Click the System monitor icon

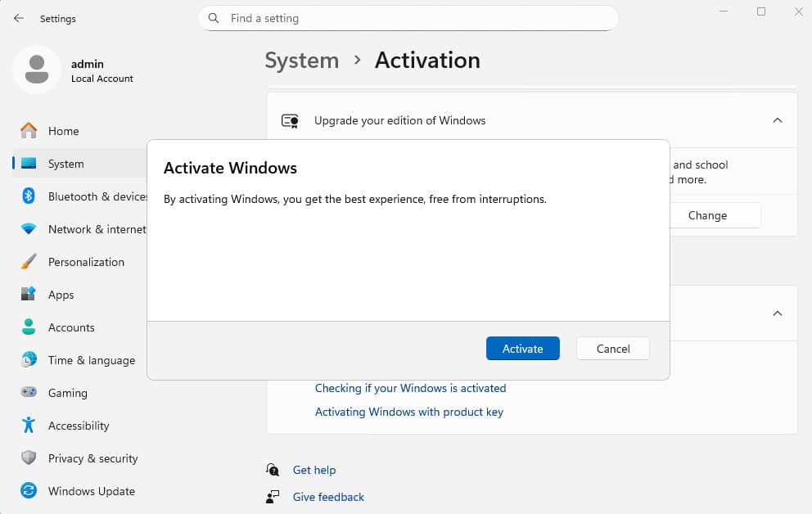tap(29, 164)
